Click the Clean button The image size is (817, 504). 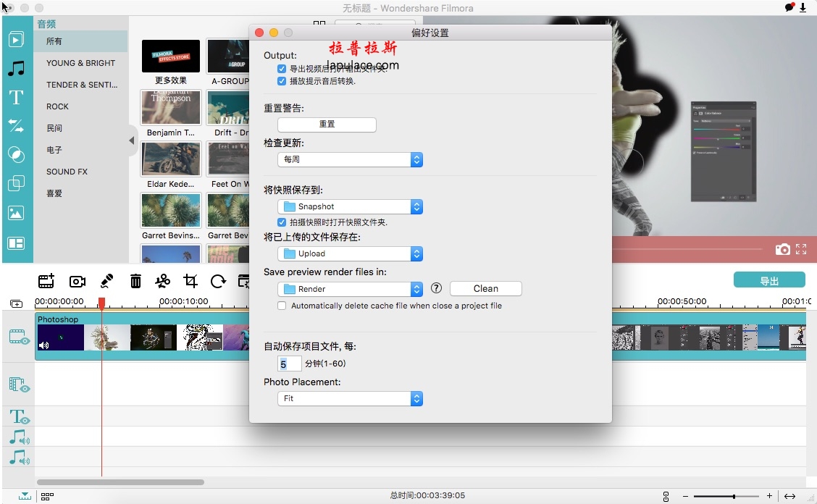pos(485,289)
